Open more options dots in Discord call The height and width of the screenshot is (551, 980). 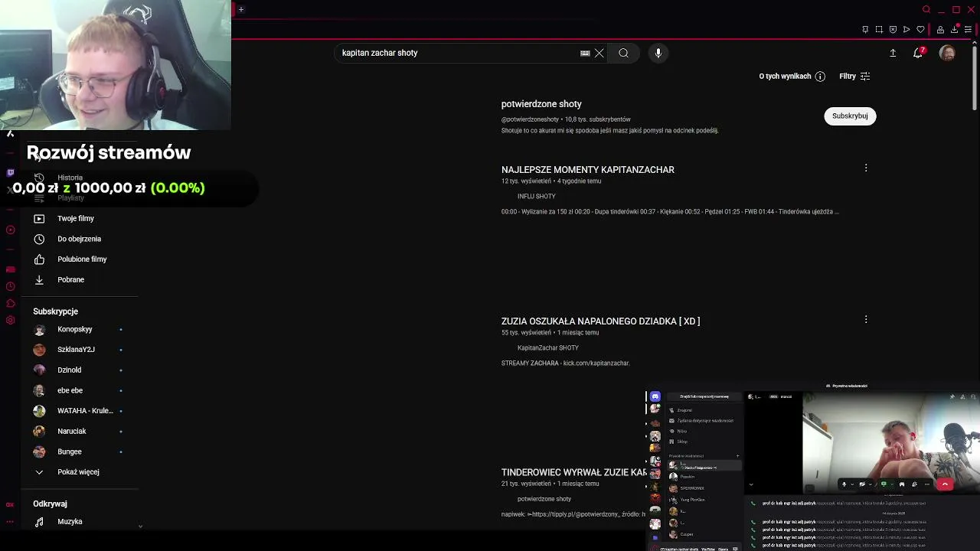point(927,484)
